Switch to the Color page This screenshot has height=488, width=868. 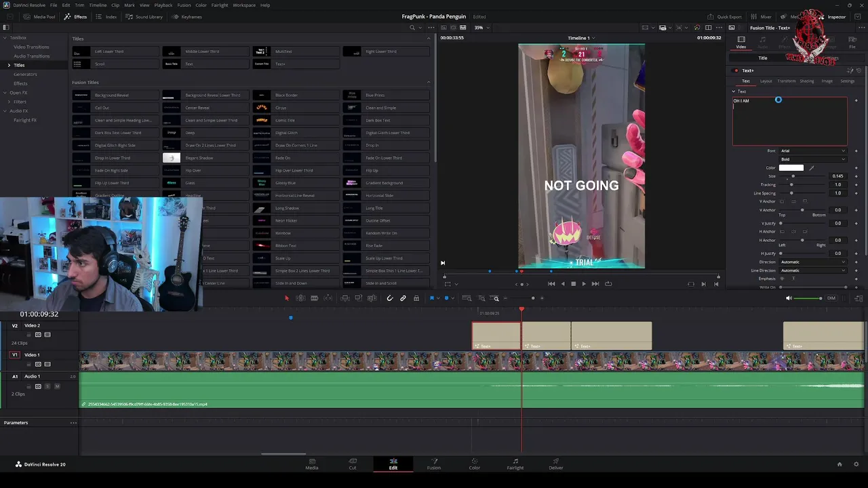tap(475, 464)
